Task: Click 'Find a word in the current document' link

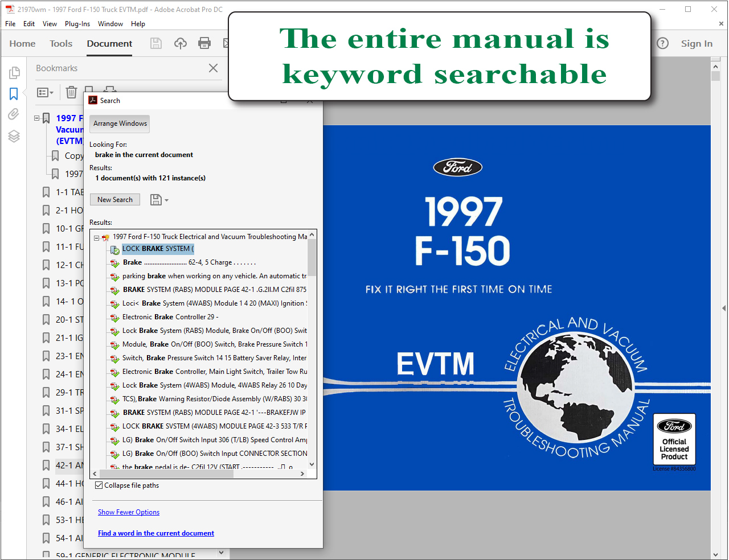Action: point(156,533)
